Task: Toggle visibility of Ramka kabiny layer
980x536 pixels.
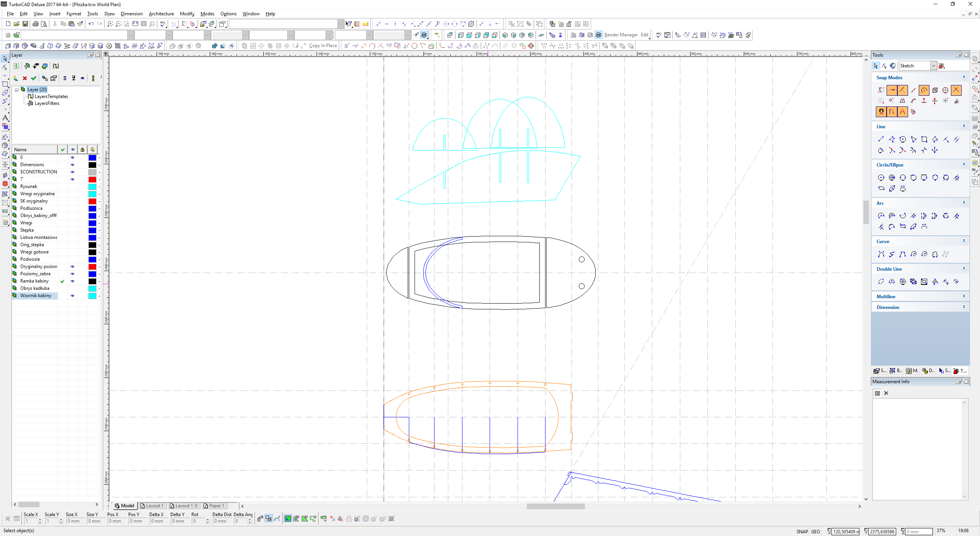Action: click(x=72, y=281)
